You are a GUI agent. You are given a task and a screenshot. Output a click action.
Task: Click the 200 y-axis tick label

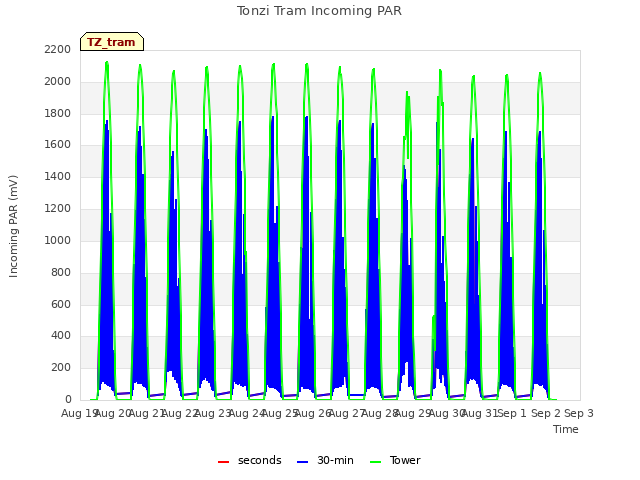61,367
